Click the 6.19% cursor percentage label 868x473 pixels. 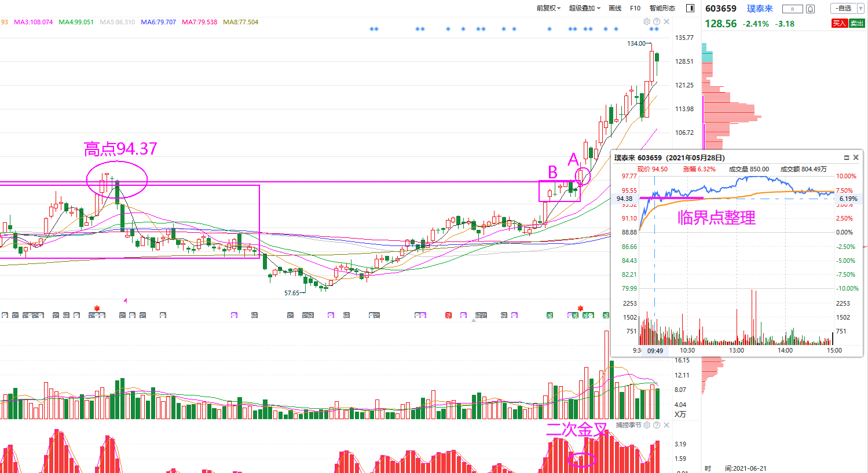[x=848, y=199]
